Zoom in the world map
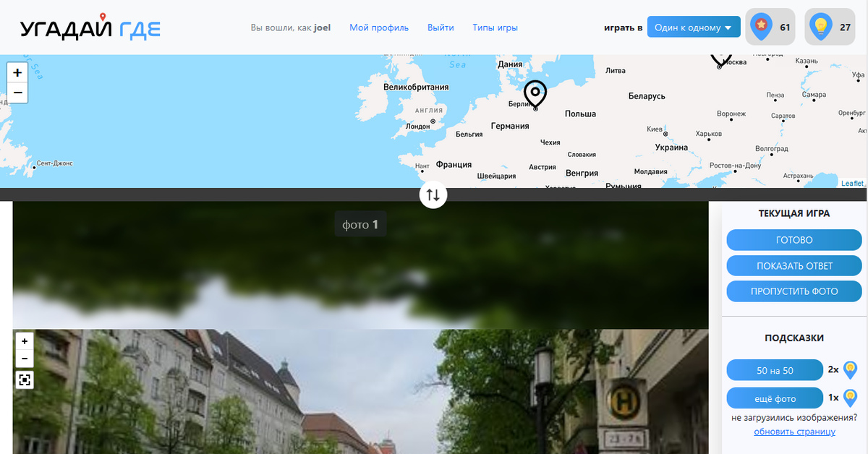 pos(17,72)
